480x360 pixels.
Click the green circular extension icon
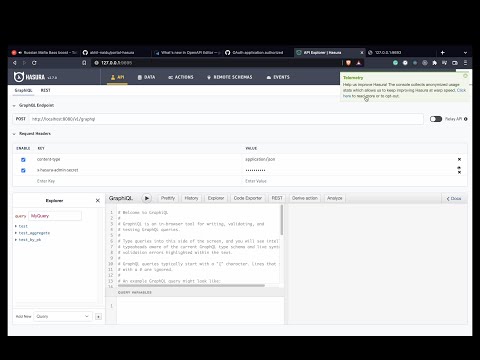pyautogui.click(x=395, y=63)
